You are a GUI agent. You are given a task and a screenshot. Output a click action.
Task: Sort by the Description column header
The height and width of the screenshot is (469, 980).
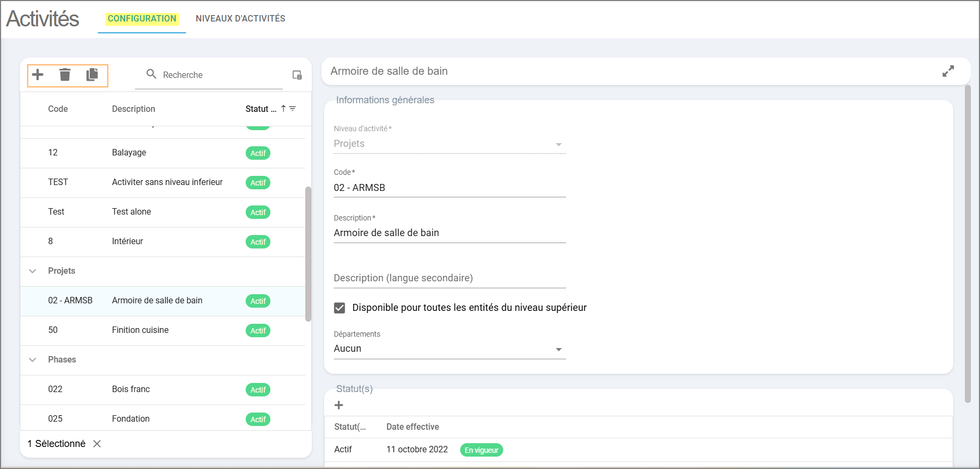(x=133, y=109)
